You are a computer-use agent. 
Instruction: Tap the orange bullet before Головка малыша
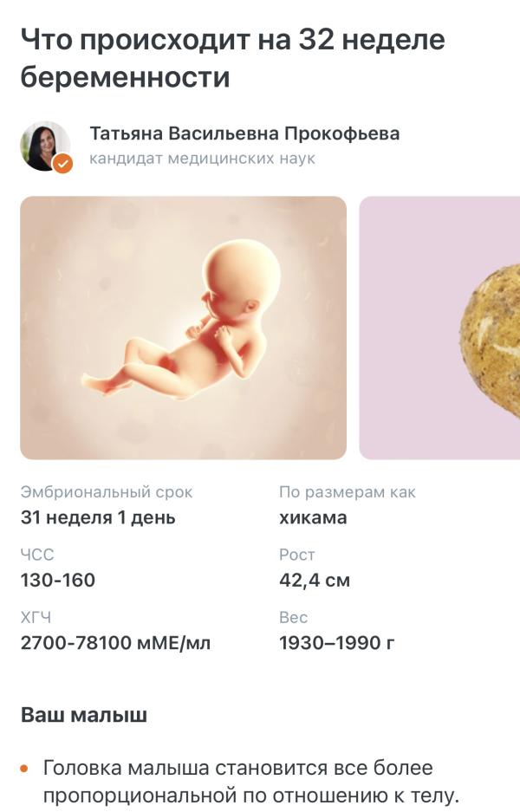click(x=23, y=769)
